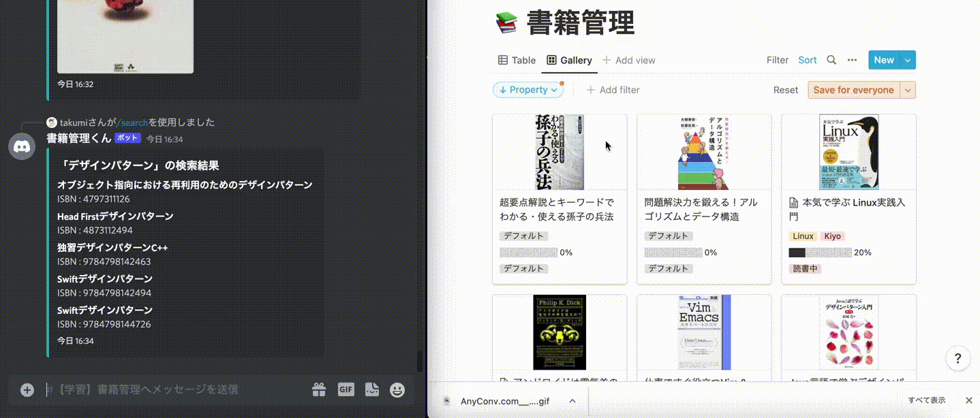
Task: Click オブジェクト指向における再利用のためのデザインパターン result
Action: point(185,185)
